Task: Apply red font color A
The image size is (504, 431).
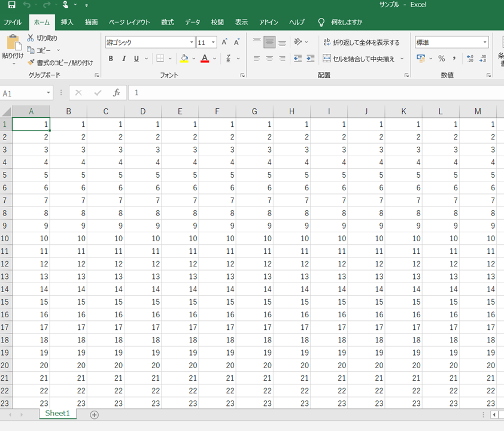Action: pos(205,59)
